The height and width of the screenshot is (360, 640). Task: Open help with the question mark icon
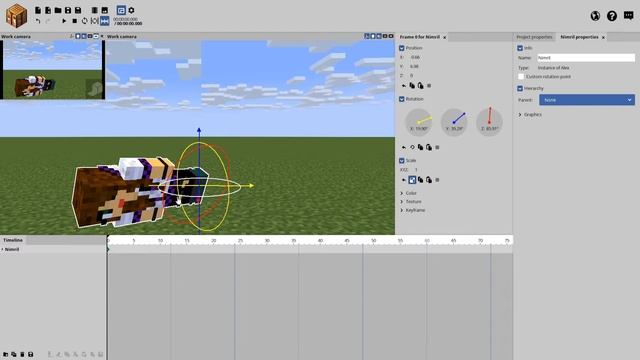pos(612,16)
